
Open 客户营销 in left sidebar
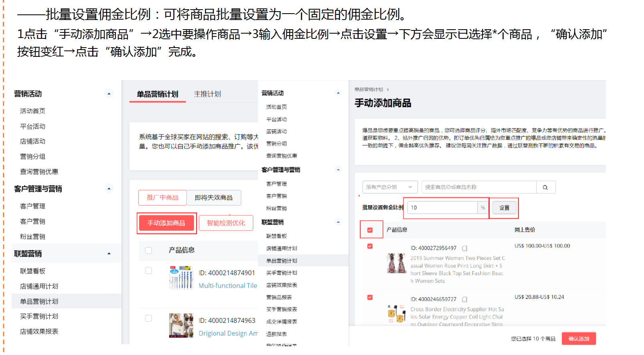click(x=33, y=221)
